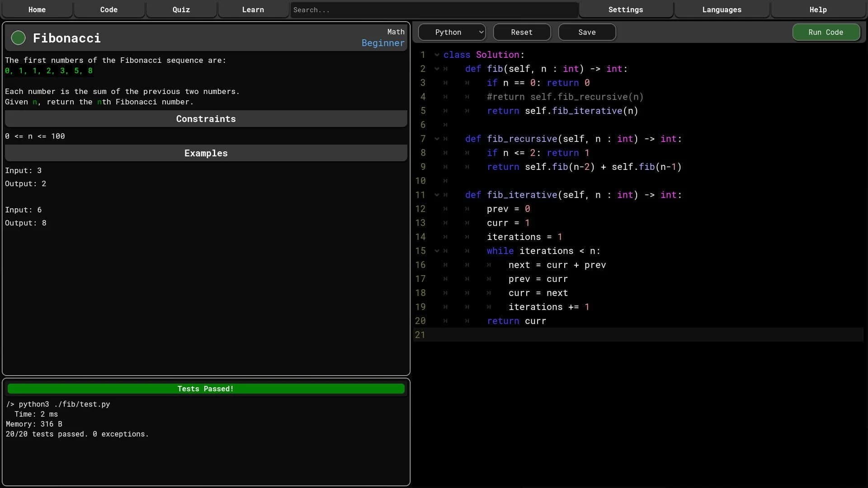Open the Languages menu
This screenshot has height=488, width=868.
click(722, 9)
